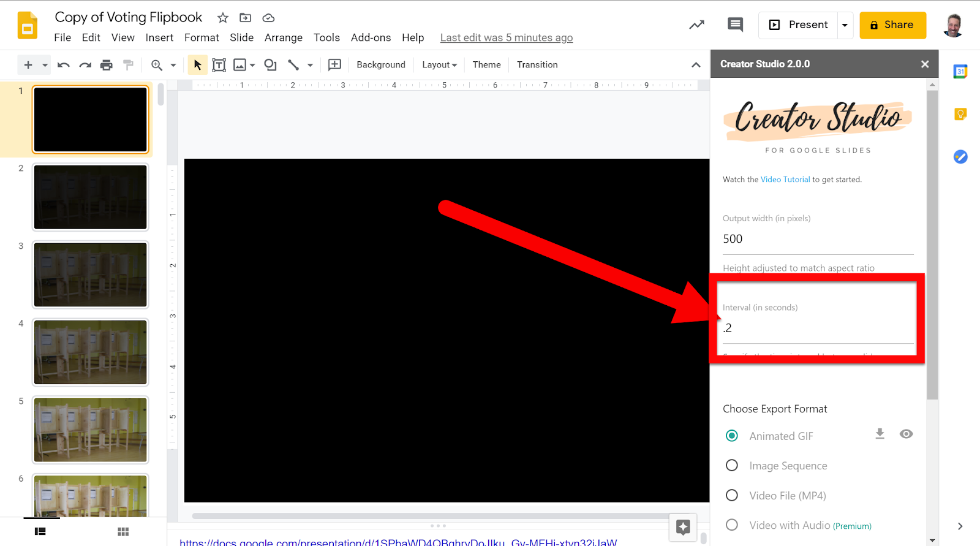The height and width of the screenshot is (546, 980).
Task: Open the Present options dropdown arrow
Action: point(845,25)
